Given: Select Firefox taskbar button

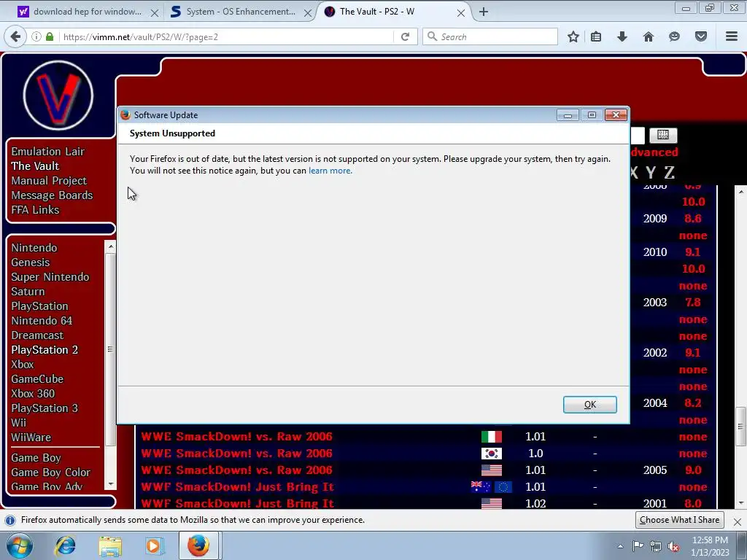Looking at the screenshot, I should coord(198,545).
